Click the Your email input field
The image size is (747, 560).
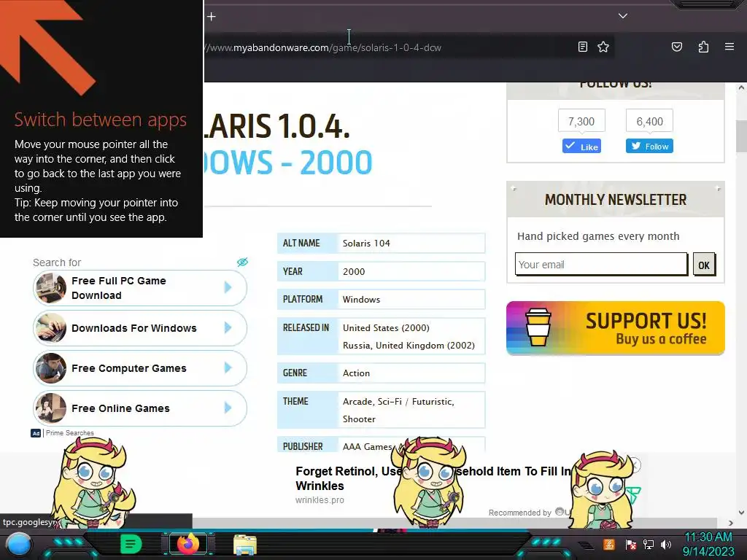pyautogui.click(x=601, y=264)
